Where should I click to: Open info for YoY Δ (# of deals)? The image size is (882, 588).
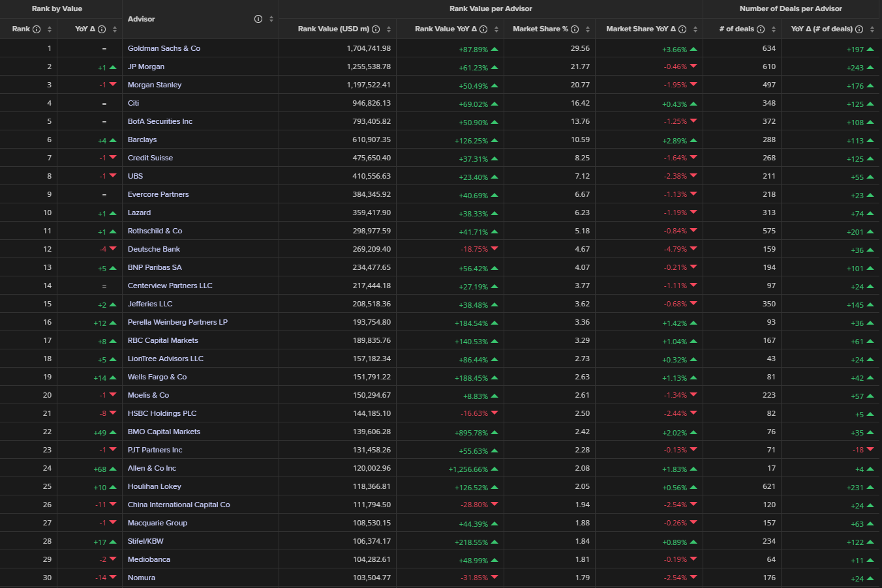click(x=859, y=29)
